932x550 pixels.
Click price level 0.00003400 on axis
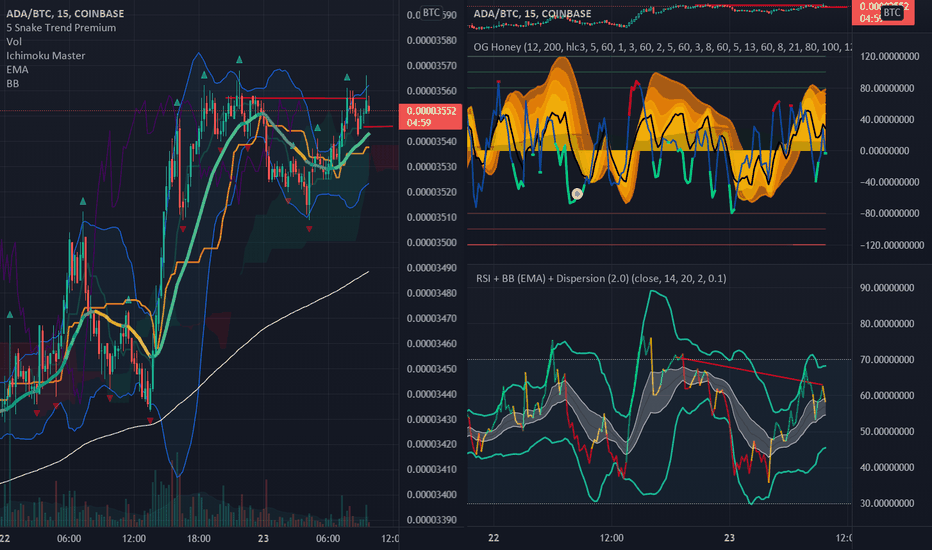tap(432, 495)
